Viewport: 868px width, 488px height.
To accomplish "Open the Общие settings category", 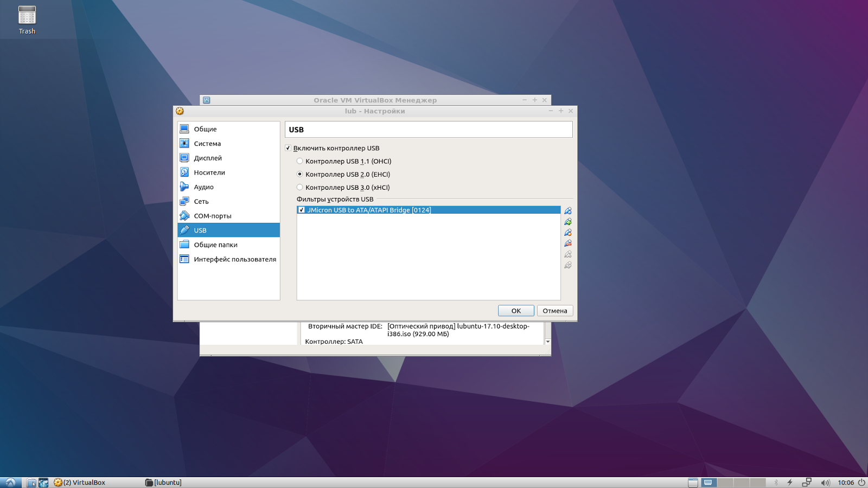I will (228, 129).
